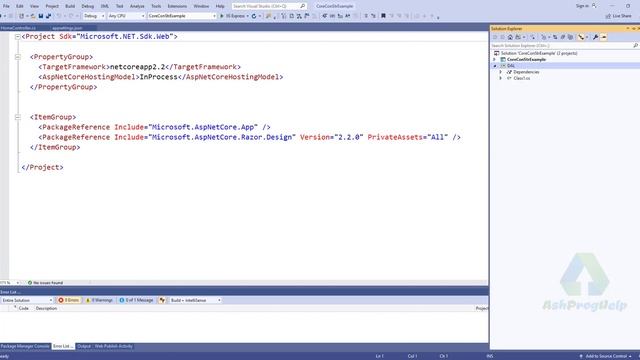The image size is (640, 360).
Task: Open the CoreConStrExample startup project dropdown
Action: point(182,16)
